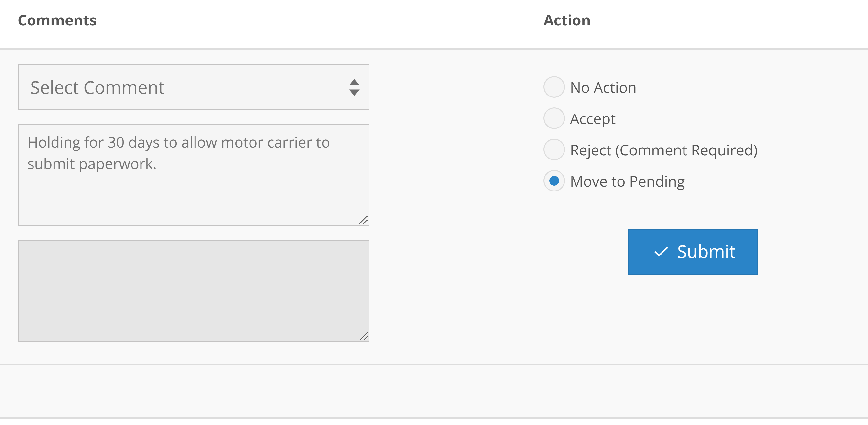Viewport: 868px width, 425px height.
Task: Click the Comments section header
Action: click(x=57, y=20)
